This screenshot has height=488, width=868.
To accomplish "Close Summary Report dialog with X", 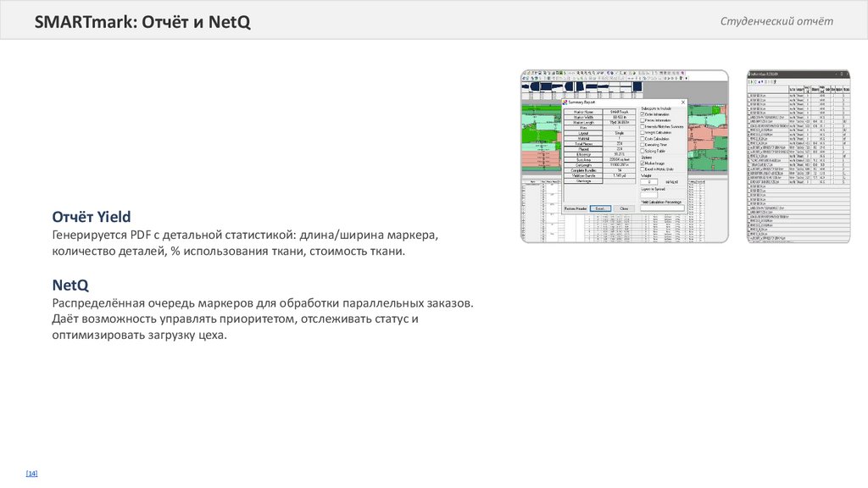I will (683, 103).
